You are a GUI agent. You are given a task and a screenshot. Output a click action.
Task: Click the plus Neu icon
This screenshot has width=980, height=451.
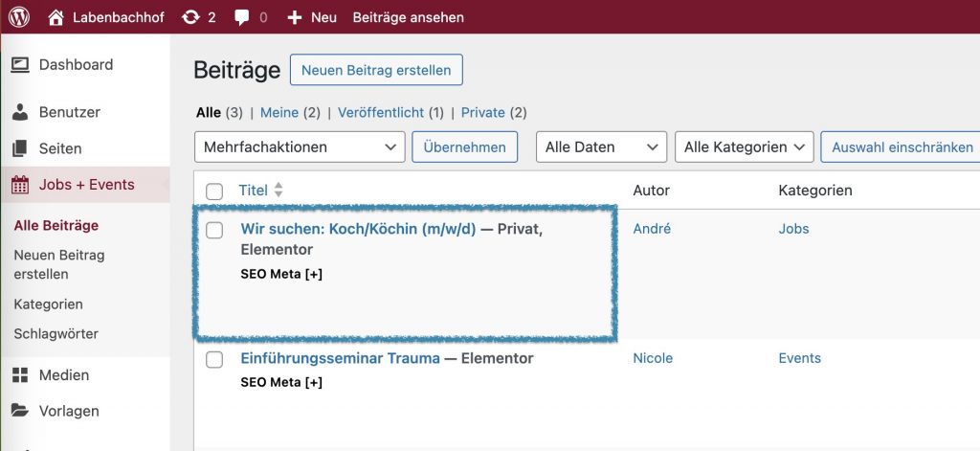[295, 17]
